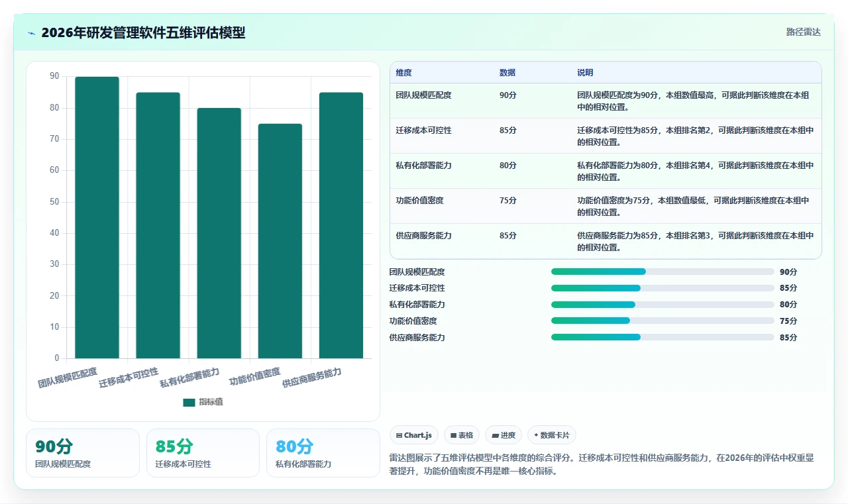Click the 团队规模匹配度 x-axis label under the chart
848x504 pixels.
(x=68, y=377)
